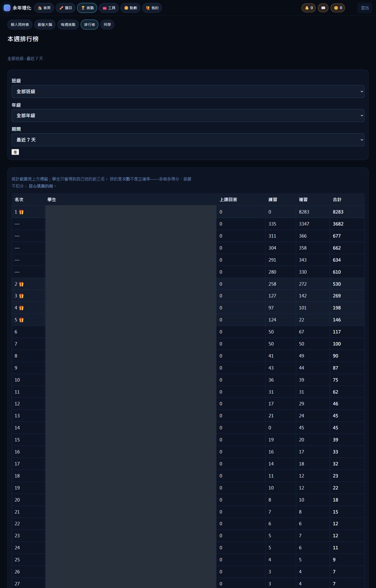Select the 最強大腦 tab
376x588 pixels.
click(x=45, y=24)
